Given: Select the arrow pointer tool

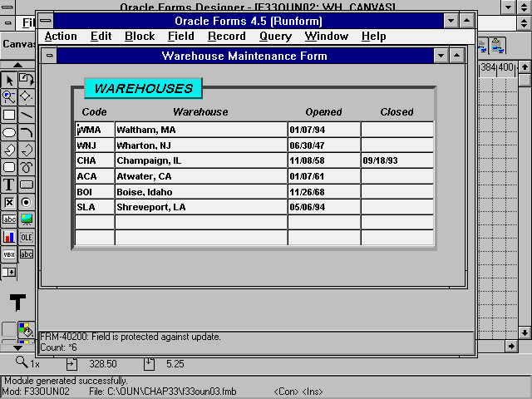Looking at the screenshot, I should (9, 81).
